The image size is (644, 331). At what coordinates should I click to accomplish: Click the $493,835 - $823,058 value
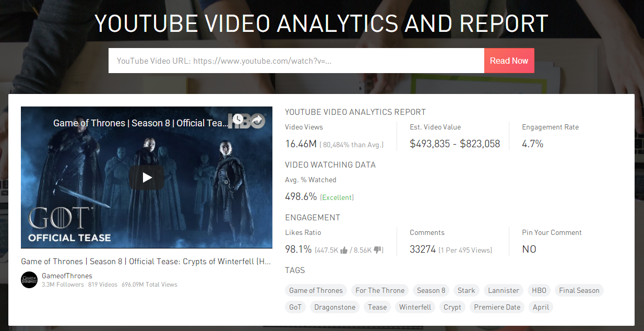pyautogui.click(x=455, y=144)
